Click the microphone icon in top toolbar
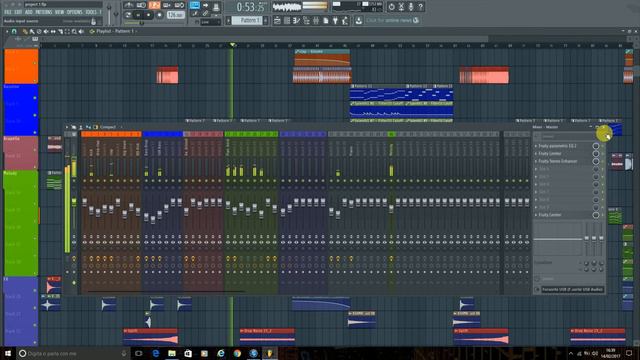The height and width of the screenshot is (360, 640). point(411,7)
